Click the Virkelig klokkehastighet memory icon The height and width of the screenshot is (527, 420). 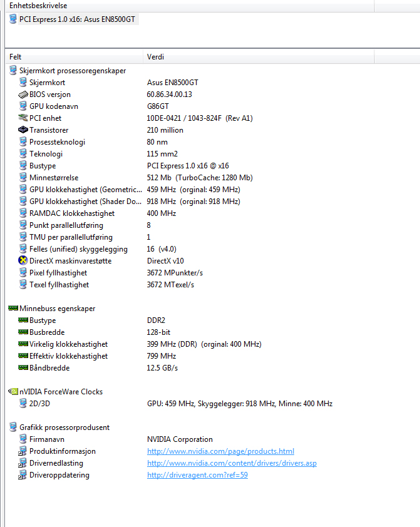[23, 344]
